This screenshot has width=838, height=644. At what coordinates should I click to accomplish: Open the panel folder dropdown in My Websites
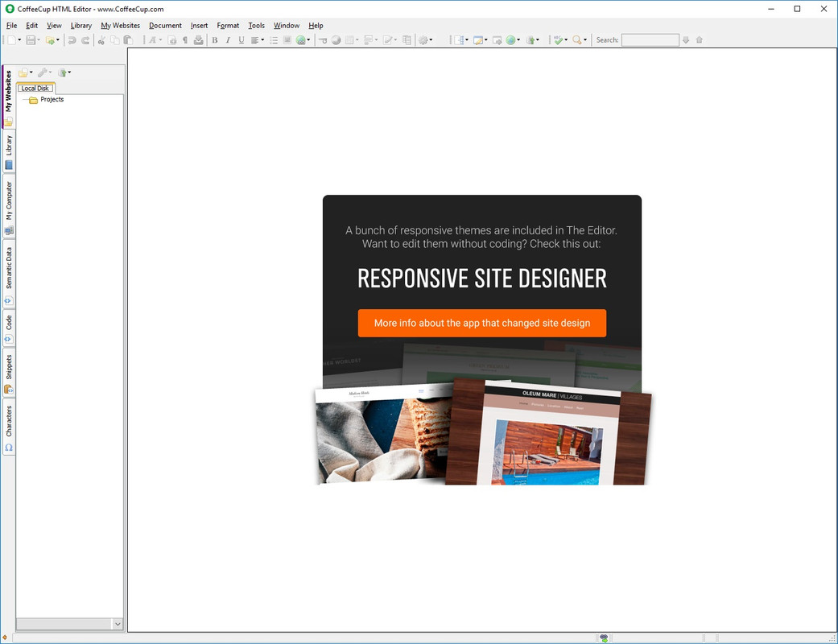(x=31, y=72)
